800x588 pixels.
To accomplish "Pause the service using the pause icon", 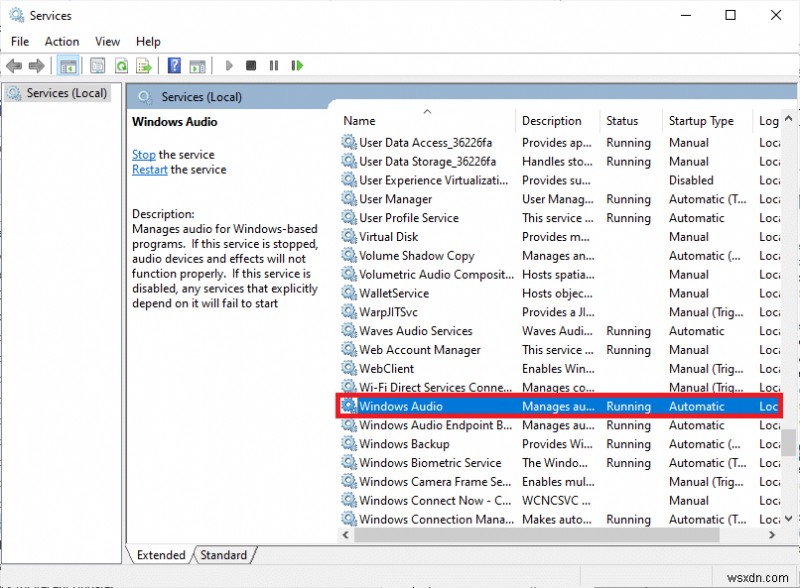I will (x=273, y=66).
